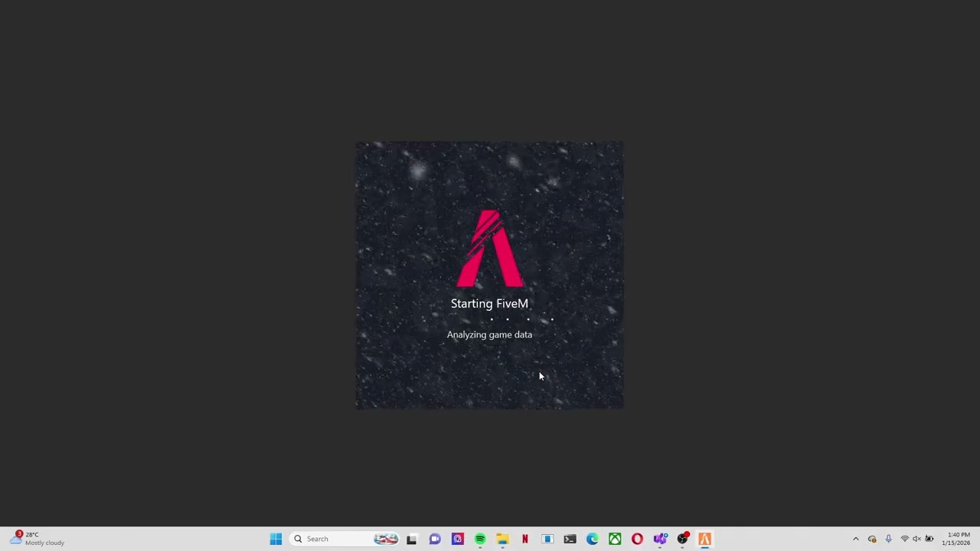Click the muted volume icon
The height and width of the screenshot is (551, 980).
click(x=916, y=539)
